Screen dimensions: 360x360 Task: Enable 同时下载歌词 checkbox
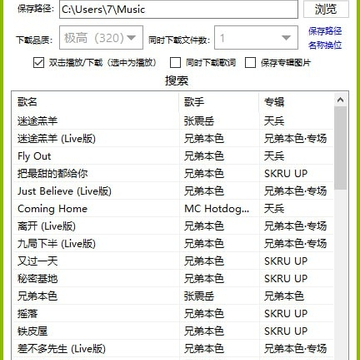pyautogui.click(x=175, y=63)
